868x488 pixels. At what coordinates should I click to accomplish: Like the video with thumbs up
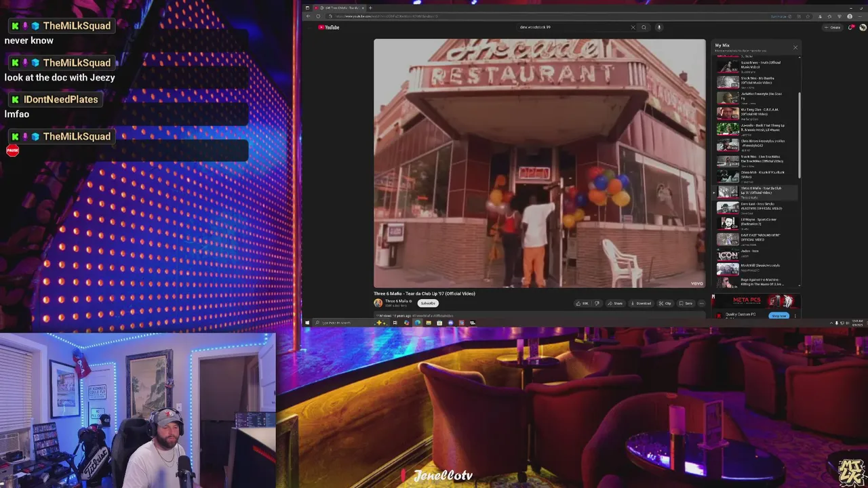tap(583, 303)
